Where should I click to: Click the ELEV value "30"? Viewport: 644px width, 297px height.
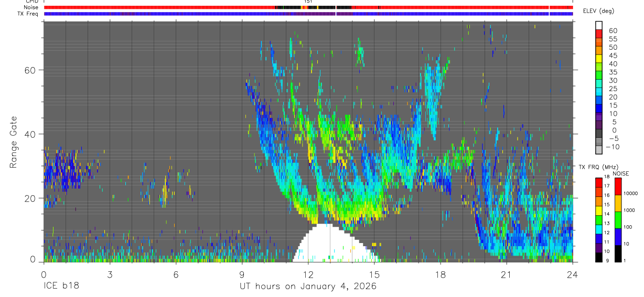[613, 80]
